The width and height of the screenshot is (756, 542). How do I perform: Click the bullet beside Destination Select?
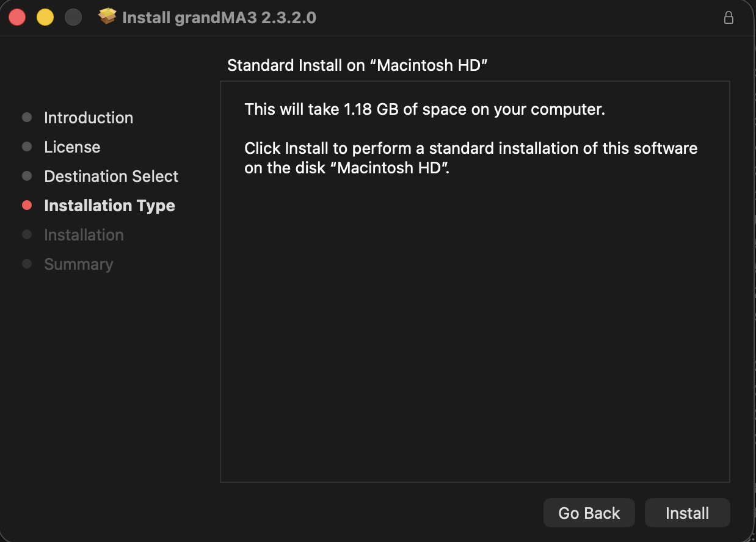[27, 176]
